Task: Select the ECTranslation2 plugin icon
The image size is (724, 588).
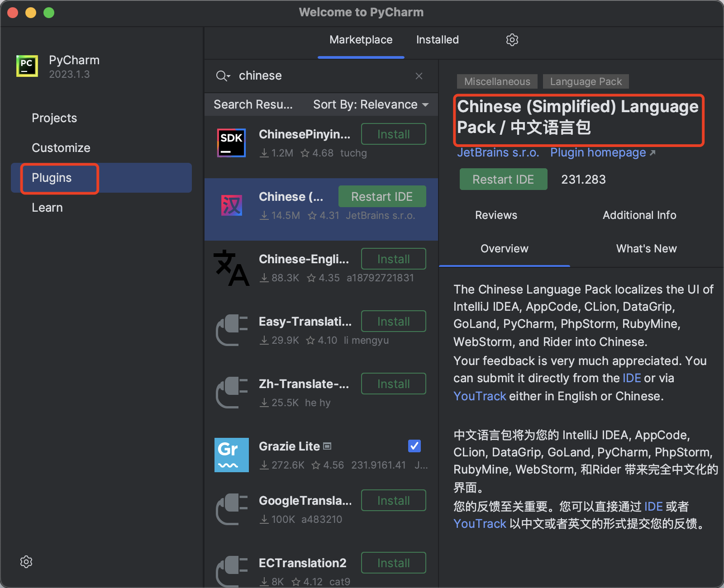Action: coord(231,571)
